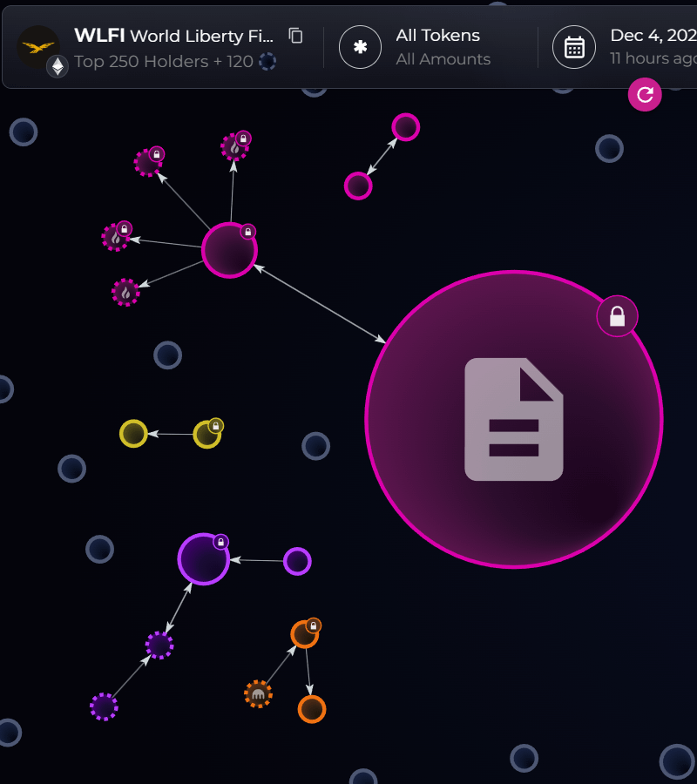Click the Ethereum chain badge
697x784 pixels.
[x=58, y=66]
